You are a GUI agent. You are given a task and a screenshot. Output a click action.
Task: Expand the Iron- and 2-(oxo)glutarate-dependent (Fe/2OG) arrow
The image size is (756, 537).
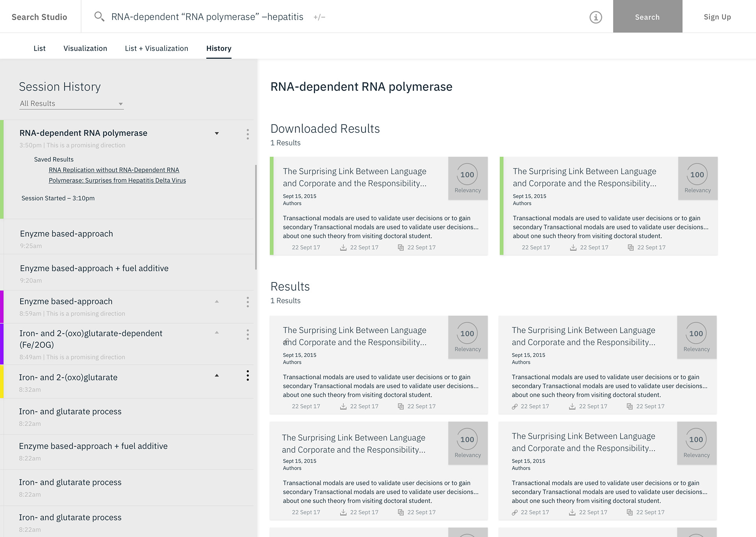pos(217,332)
